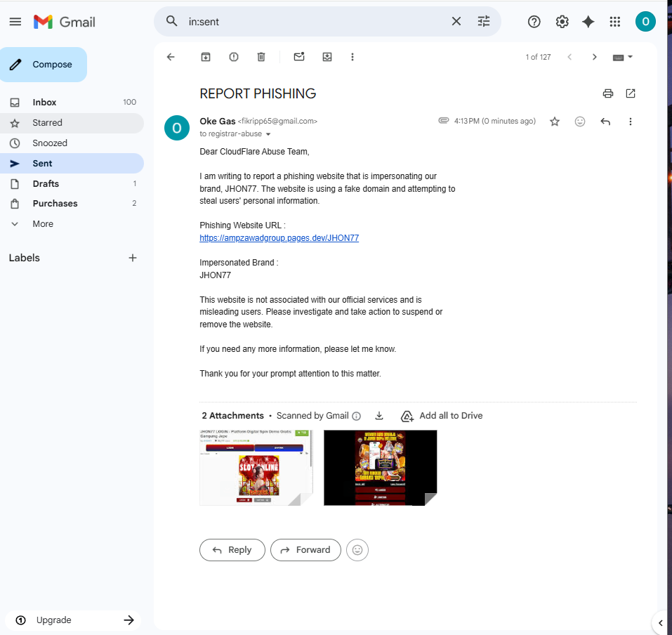
Task: Open the Google apps grid
Action: click(x=614, y=22)
